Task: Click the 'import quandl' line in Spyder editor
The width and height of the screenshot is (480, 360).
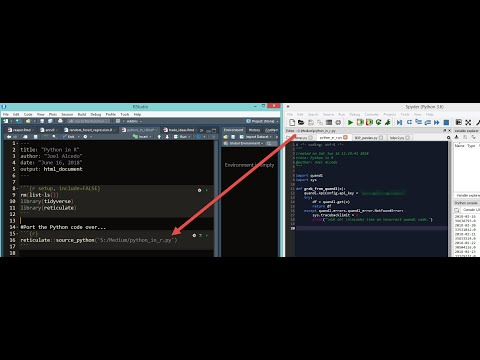Action: coord(309,175)
